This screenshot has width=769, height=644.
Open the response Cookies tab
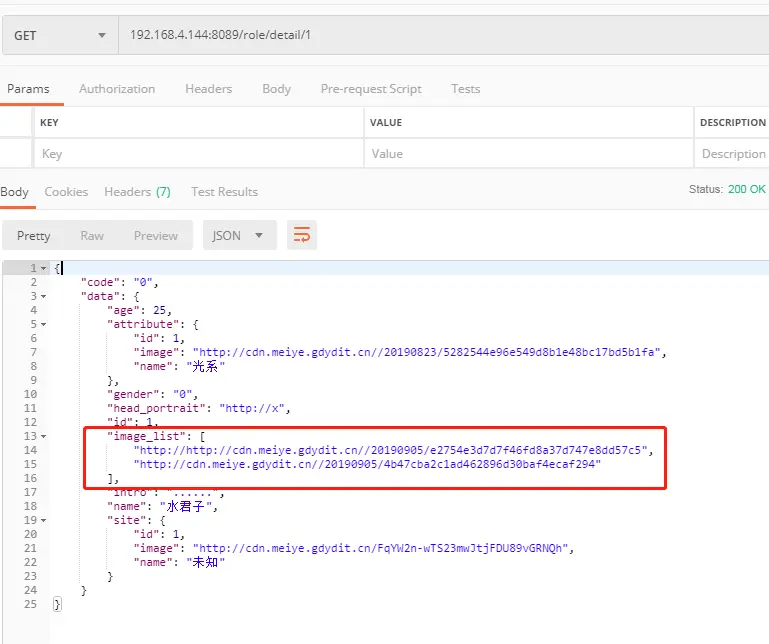click(66, 192)
